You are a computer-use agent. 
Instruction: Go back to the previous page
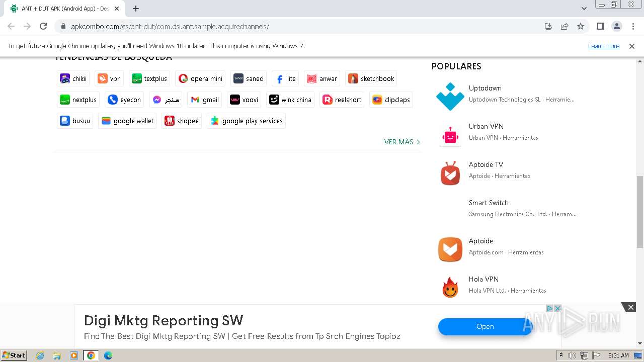11,26
